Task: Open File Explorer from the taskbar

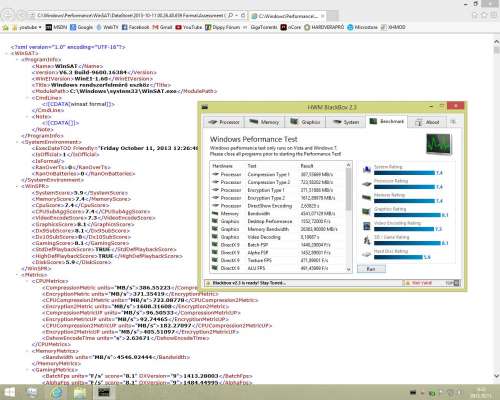Action: tap(80, 393)
